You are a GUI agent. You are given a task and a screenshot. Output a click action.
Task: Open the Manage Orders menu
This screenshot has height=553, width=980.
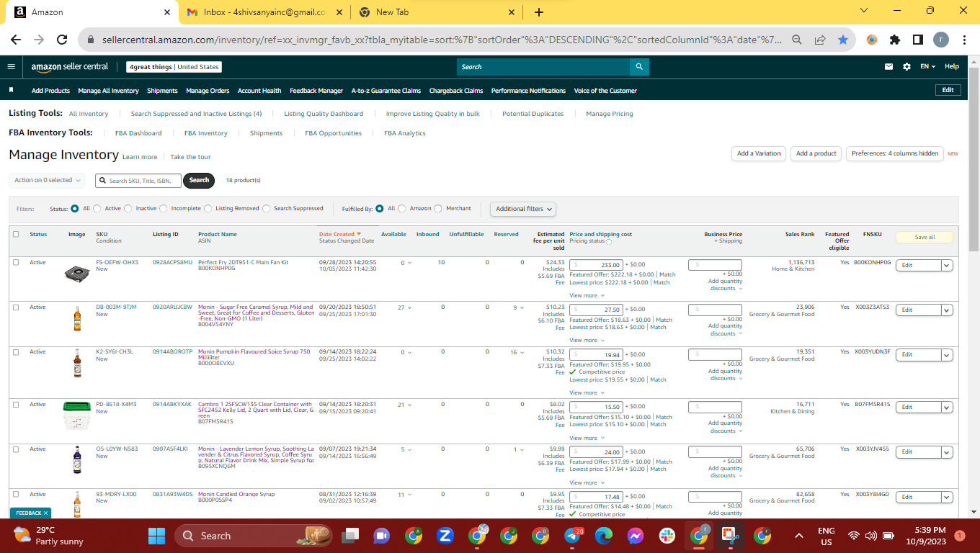208,91
